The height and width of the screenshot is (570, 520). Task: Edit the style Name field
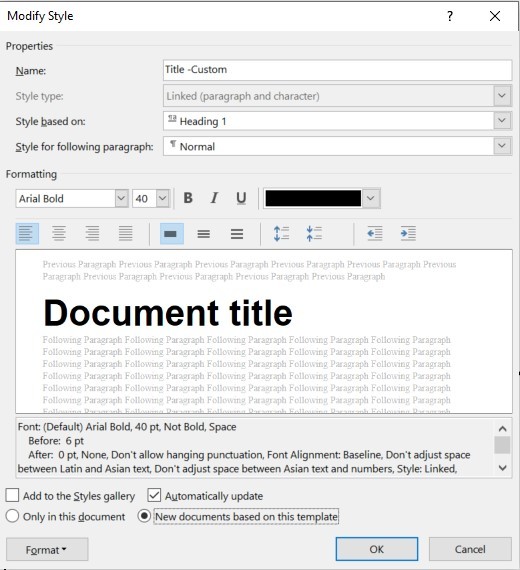click(x=337, y=70)
